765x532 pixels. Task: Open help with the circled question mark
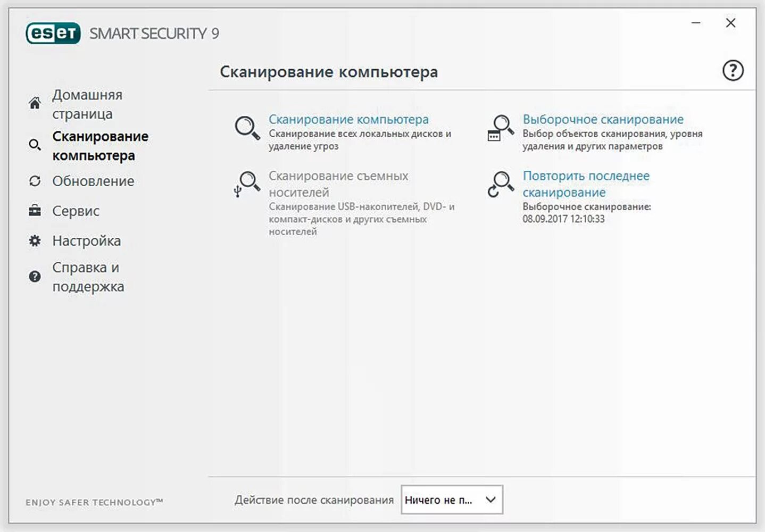point(733,70)
